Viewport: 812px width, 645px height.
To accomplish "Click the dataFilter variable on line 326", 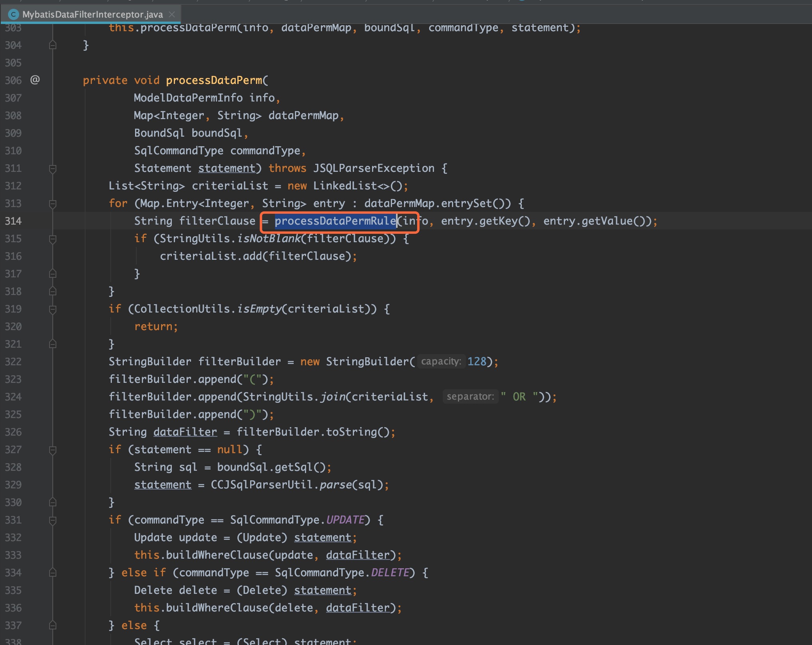I will tap(185, 432).
